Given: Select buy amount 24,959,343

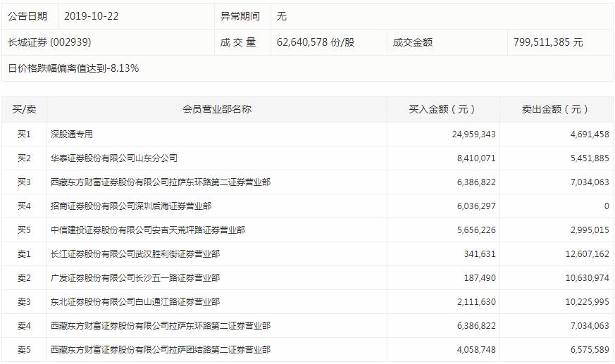Looking at the screenshot, I should (474, 134).
